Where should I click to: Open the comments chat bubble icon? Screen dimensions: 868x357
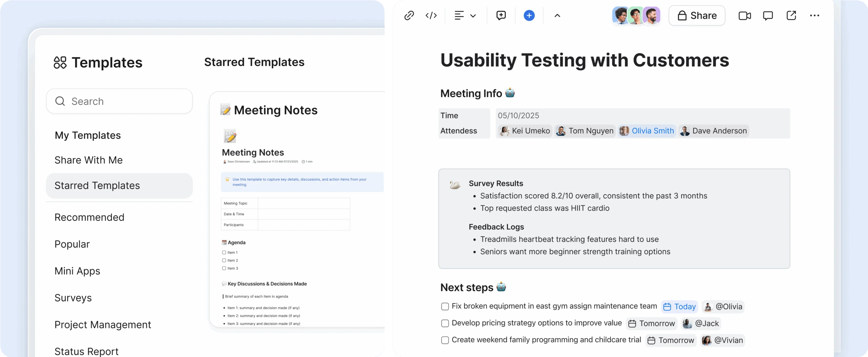[768, 16]
